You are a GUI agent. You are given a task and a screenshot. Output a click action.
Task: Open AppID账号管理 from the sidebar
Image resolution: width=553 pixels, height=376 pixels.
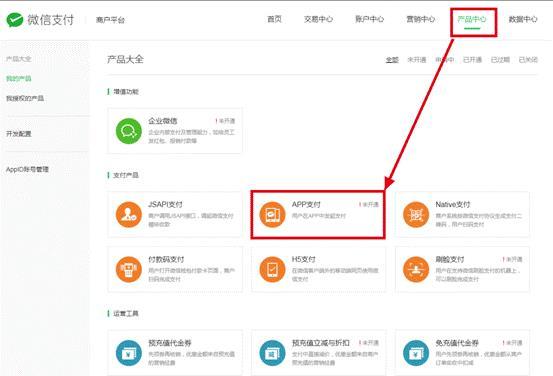[x=27, y=169]
